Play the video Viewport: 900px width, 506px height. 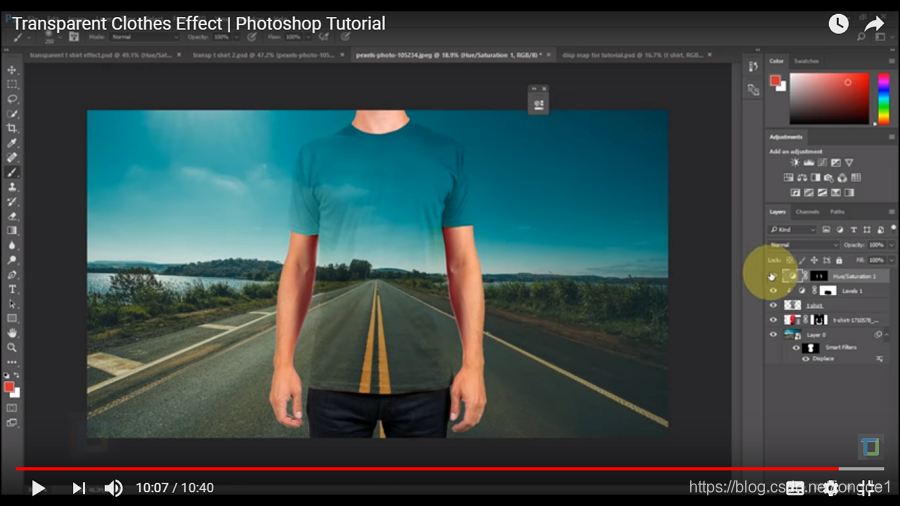38,488
